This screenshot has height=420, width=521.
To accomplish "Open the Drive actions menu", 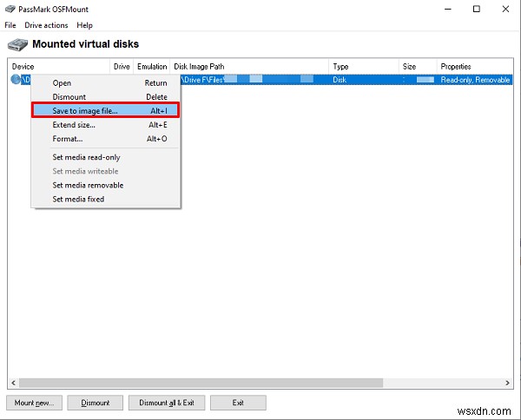I will point(46,25).
